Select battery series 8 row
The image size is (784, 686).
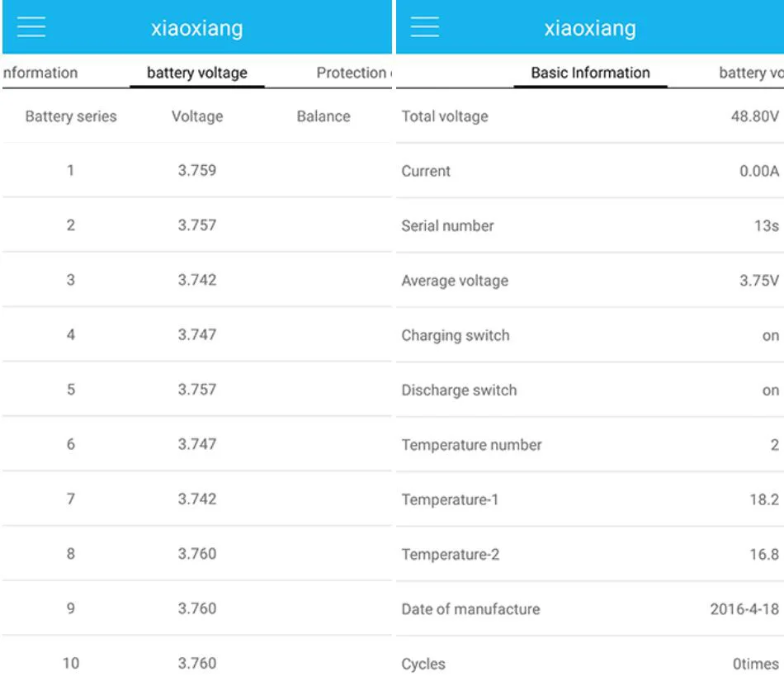(197, 553)
